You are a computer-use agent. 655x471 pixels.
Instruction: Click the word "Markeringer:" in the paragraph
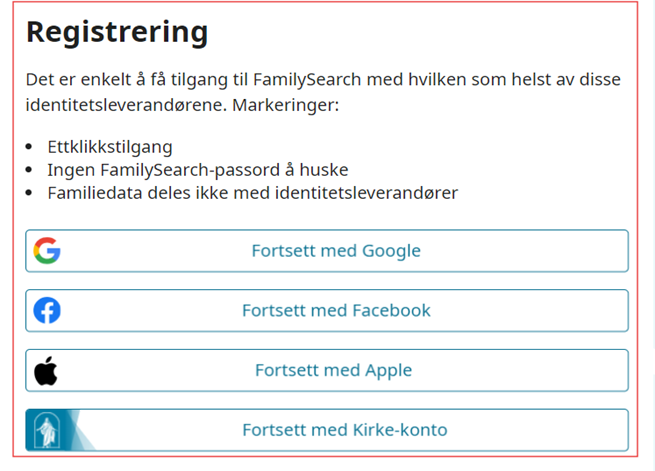pos(291,104)
